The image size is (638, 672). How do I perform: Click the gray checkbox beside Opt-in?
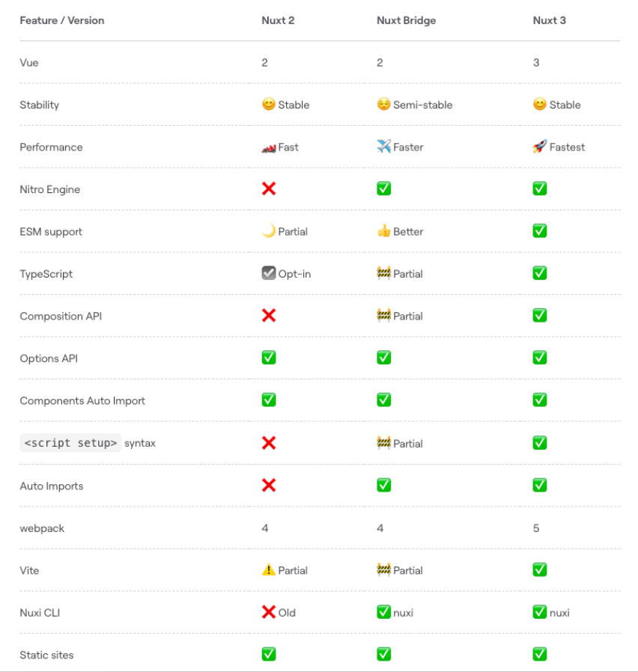click(269, 274)
